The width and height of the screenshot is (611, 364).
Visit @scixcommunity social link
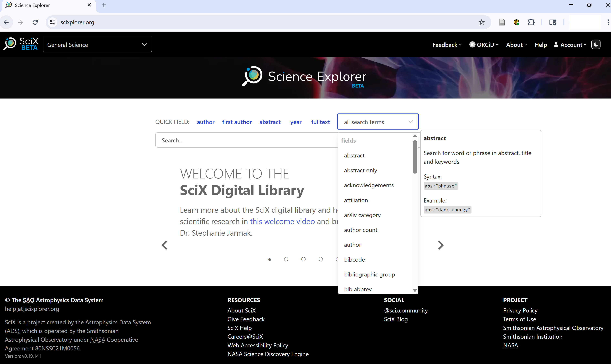tap(406, 310)
